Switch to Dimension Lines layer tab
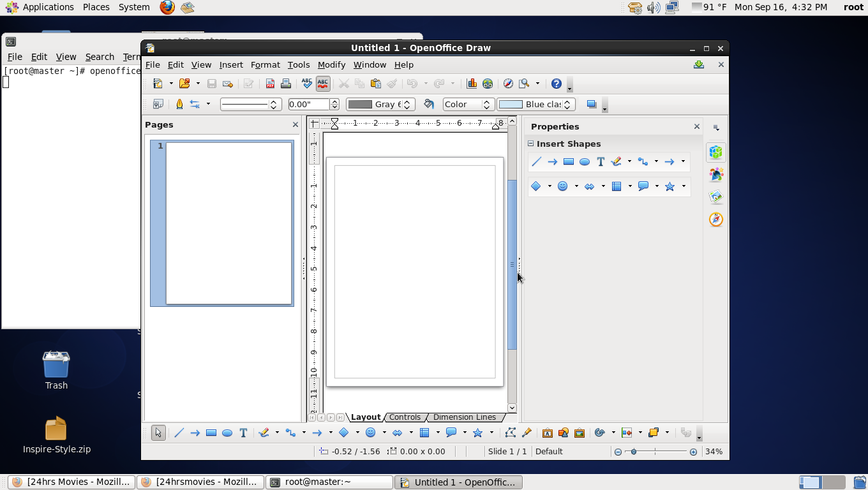 (464, 417)
